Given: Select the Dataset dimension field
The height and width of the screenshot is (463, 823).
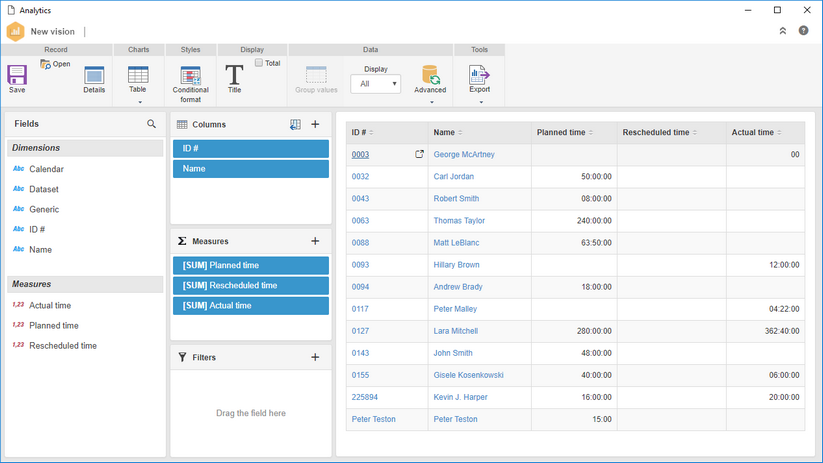Looking at the screenshot, I should point(44,189).
